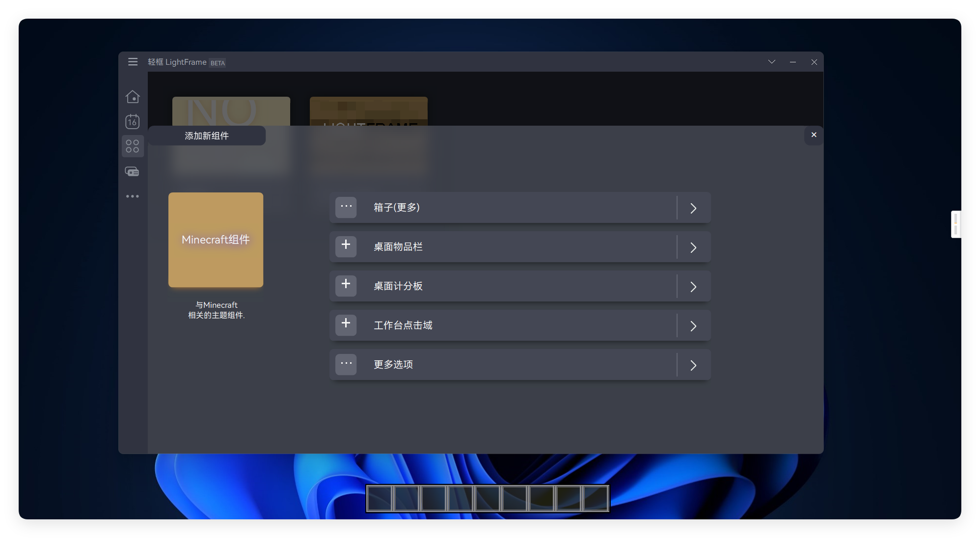The height and width of the screenshot is (538, 980).
Task: Select the widgets grid sidebar icon
Action: [x=133, y=146]
